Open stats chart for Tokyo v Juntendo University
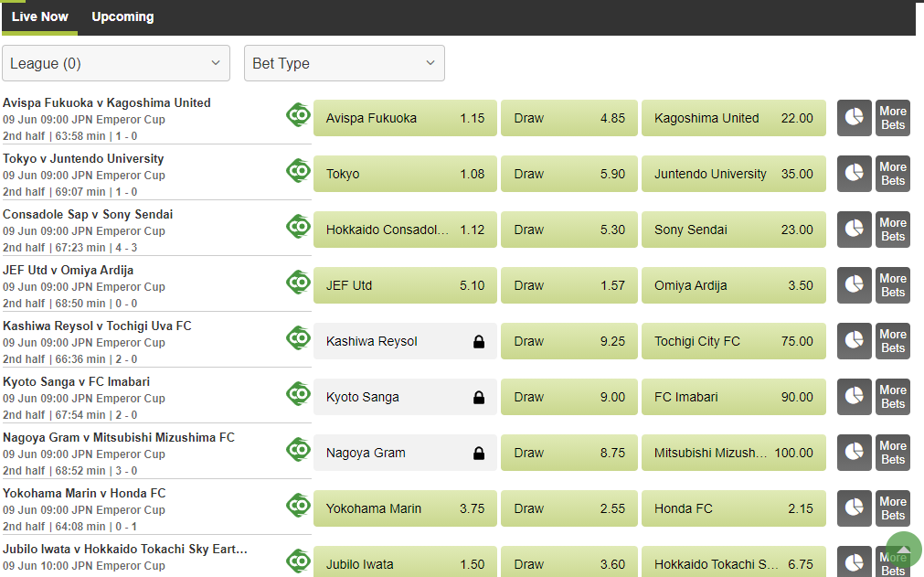The height and width of the screenshot is (577, 924). [854, 174]
